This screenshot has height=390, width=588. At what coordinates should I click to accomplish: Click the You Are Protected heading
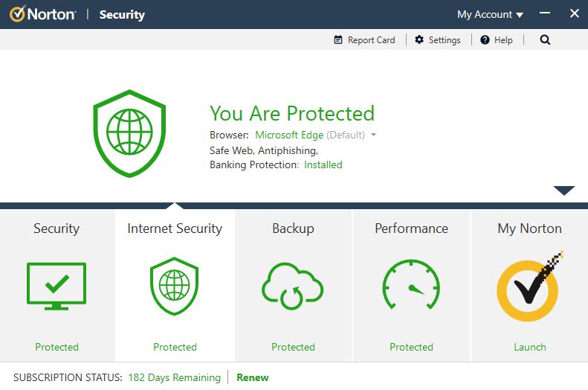[292, 113]
